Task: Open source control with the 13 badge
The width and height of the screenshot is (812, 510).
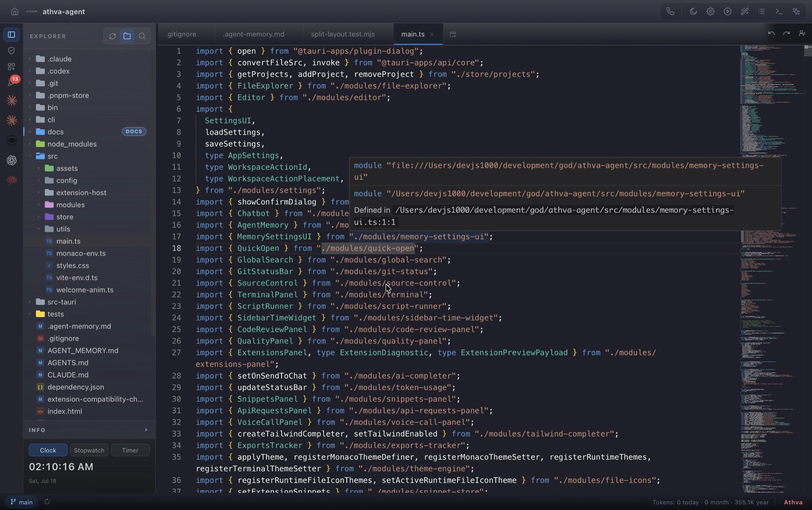Action: [12, 82]
